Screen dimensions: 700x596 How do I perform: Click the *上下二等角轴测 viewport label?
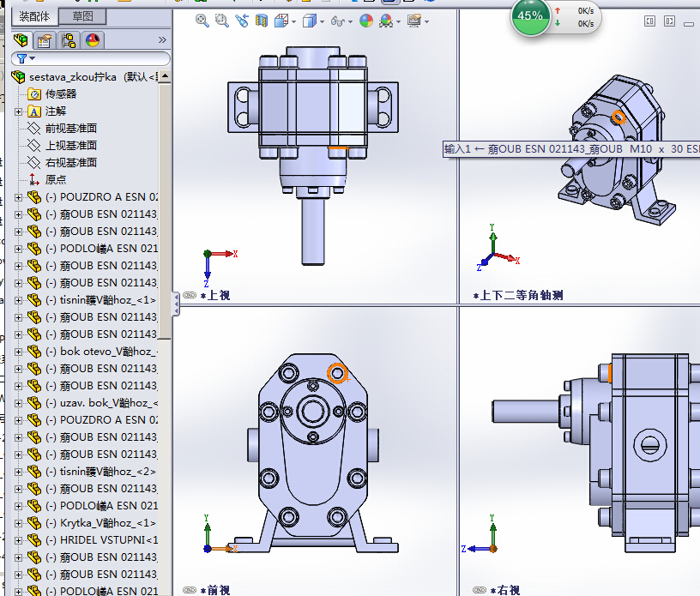pyautogui.click(x=518, y=296)
